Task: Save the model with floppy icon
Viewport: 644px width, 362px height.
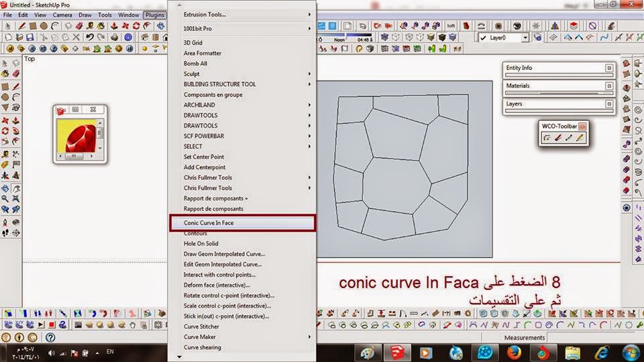Action: [30, 37]
